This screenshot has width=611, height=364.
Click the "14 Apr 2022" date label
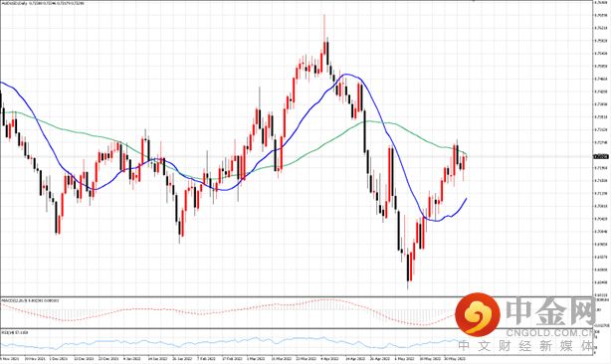355,359
